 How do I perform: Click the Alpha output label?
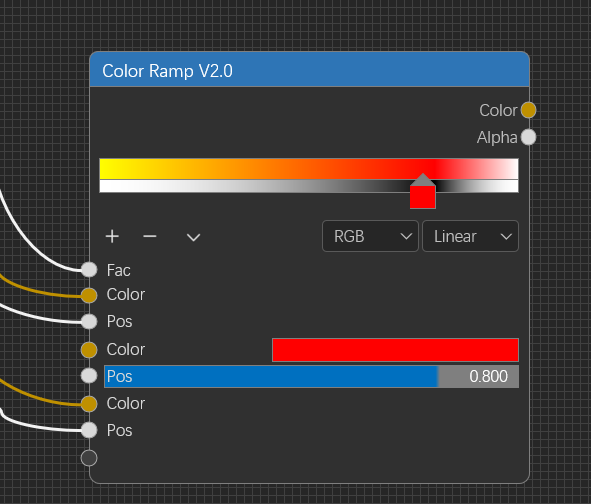pos(497,137)
